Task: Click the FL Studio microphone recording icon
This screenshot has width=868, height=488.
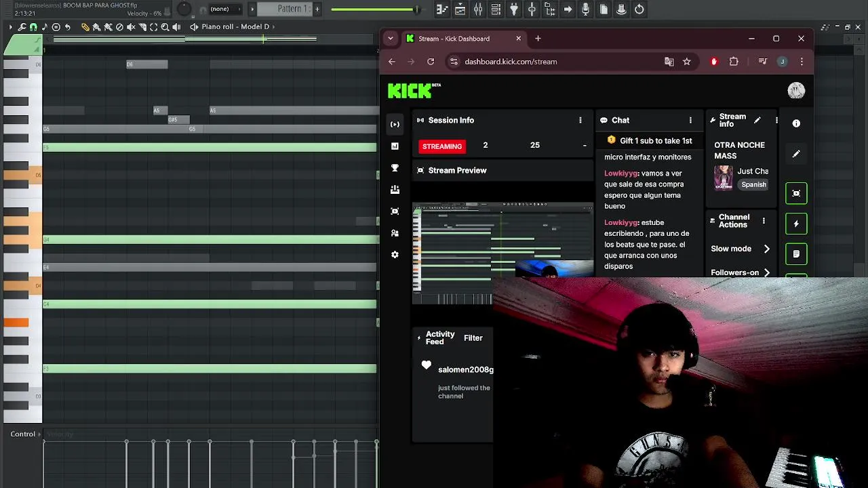Action: (585, 9)
